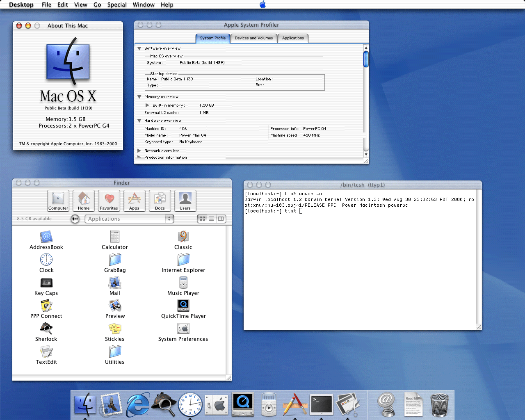
Task: Click the Home button in Finder toolbar
Action: pos(83,201)
